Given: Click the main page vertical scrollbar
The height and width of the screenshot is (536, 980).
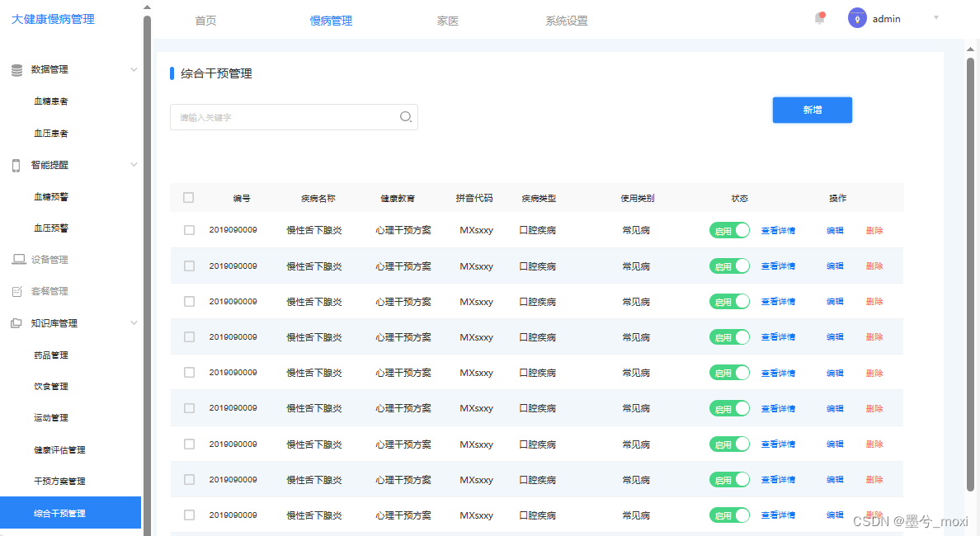Looking at the screenshot, I should 970,275.
